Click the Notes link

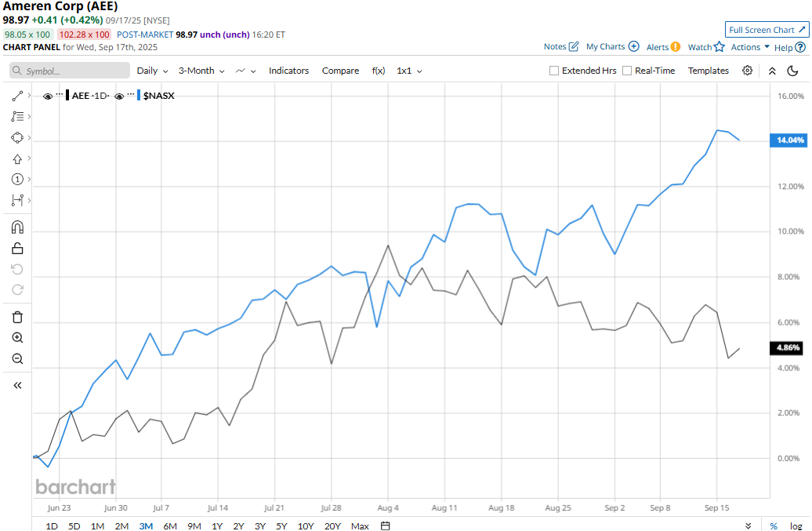pyautogui.click(x=555, y=46)
